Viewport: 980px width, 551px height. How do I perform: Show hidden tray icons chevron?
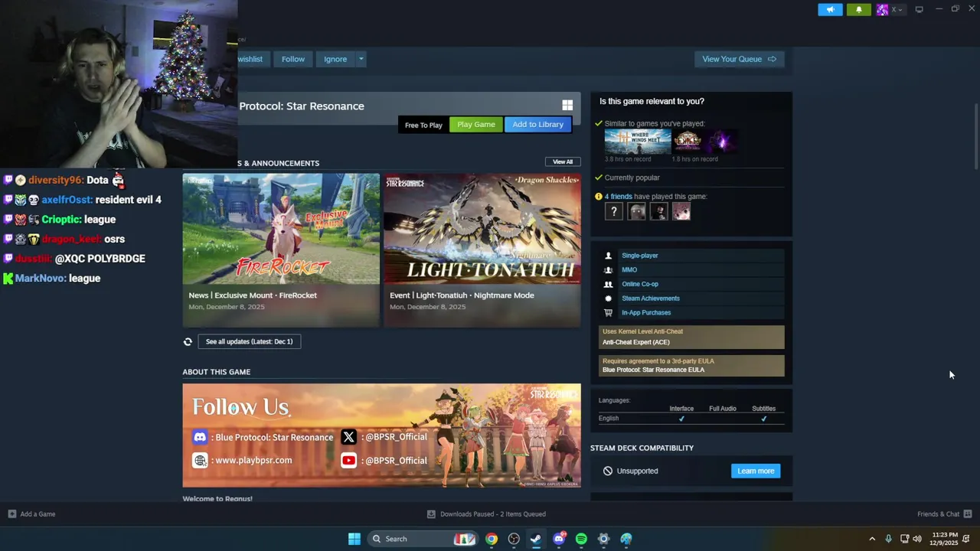(872, 539)
